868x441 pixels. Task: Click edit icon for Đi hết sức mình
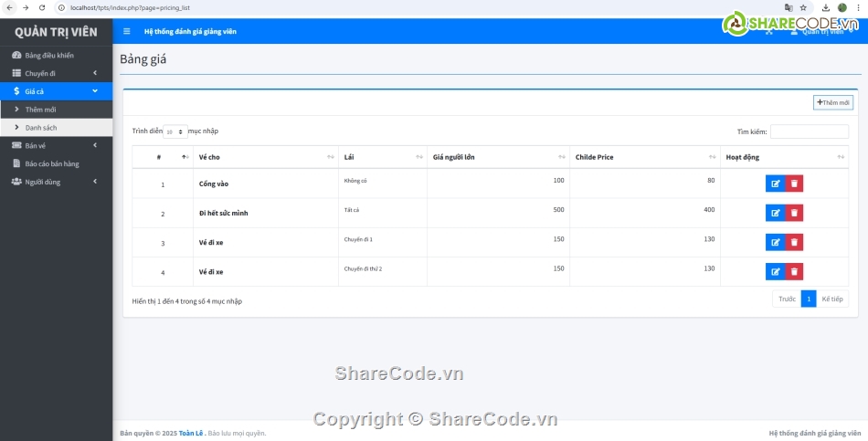[775, 213]
